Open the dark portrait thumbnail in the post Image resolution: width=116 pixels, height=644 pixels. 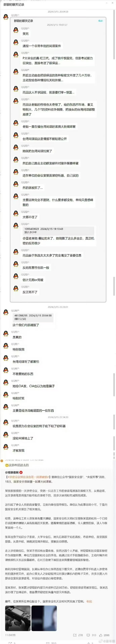click(x=44, y=618)
